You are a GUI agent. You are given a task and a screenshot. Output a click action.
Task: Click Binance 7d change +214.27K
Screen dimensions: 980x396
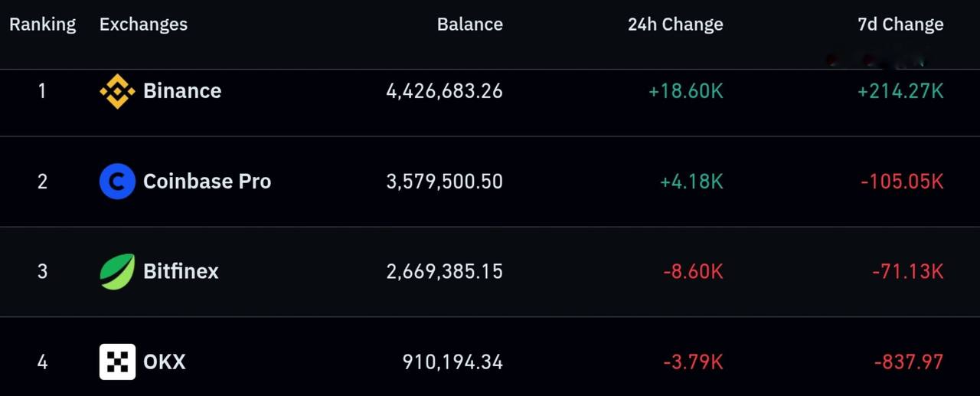pyautogui.click(x=900, y=91)
